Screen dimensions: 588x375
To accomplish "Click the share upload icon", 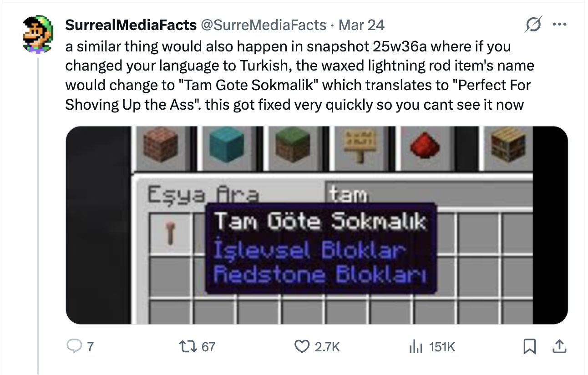I will (x=558, y=347).
